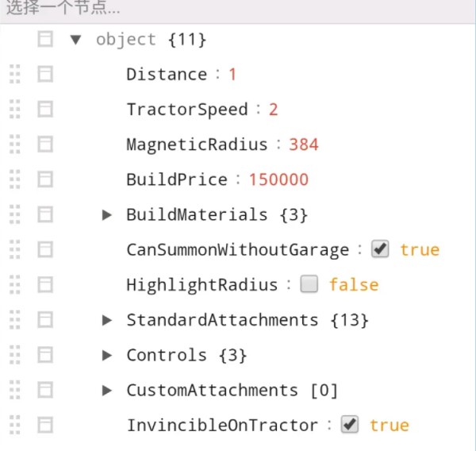This screenshot has height=451, width=476.
Task: Click the MagneticRadius value 384
Action: pos(304,145)
